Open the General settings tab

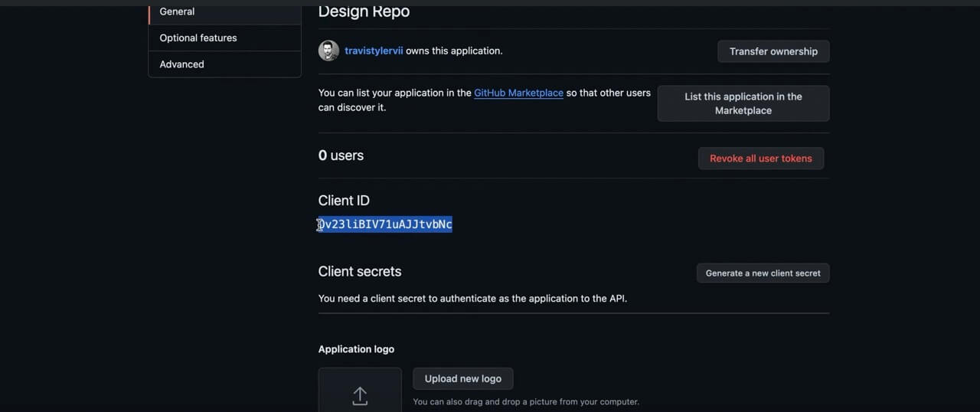[224, 12]
